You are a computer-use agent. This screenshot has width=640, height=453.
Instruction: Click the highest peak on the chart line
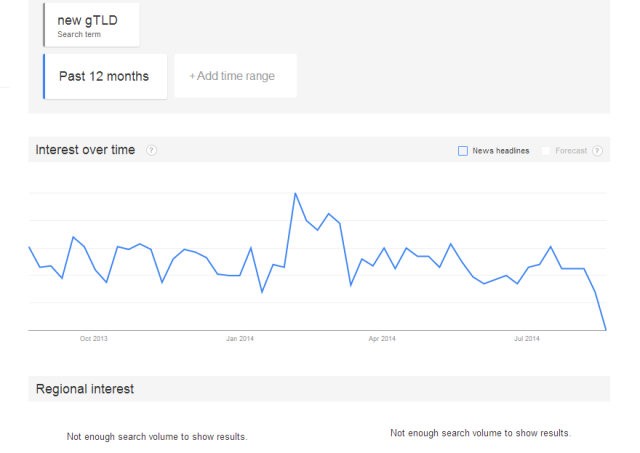[295, 193]
